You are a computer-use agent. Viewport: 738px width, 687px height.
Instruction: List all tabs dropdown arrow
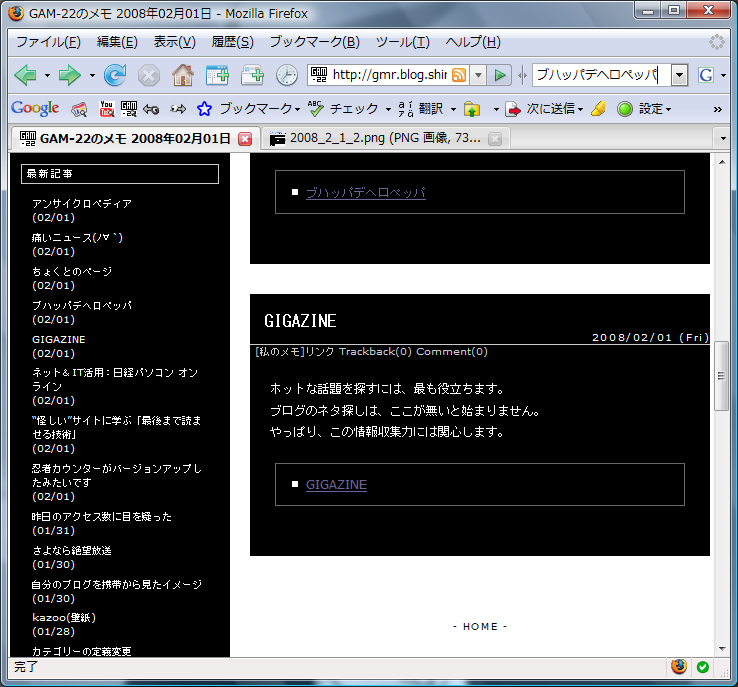[723, 139]
